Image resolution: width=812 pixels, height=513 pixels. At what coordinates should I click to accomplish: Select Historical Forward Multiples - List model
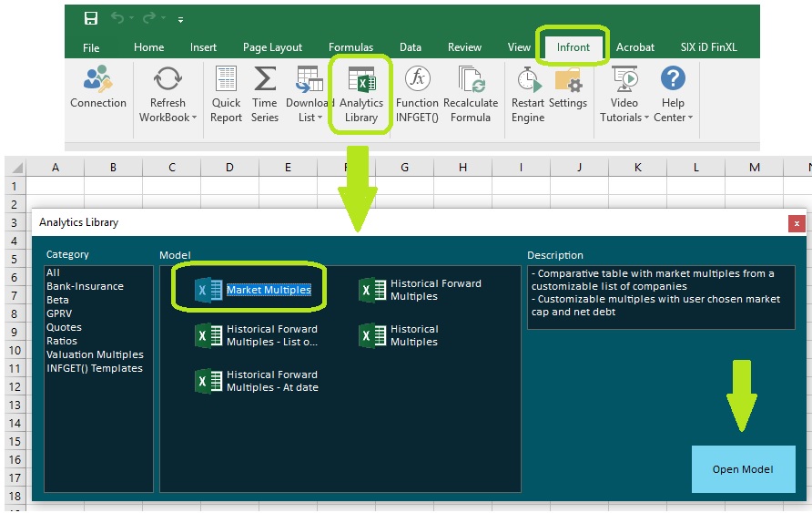257,335
